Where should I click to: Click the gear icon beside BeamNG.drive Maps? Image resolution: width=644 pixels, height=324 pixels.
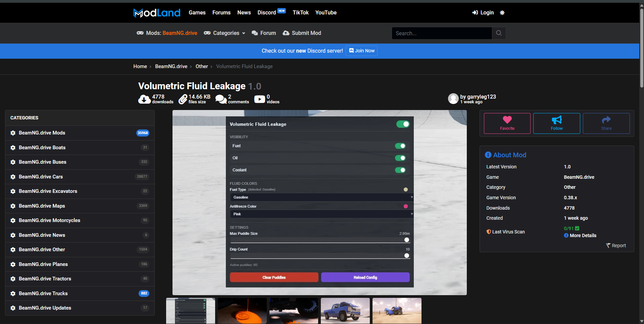click(13, 206)
